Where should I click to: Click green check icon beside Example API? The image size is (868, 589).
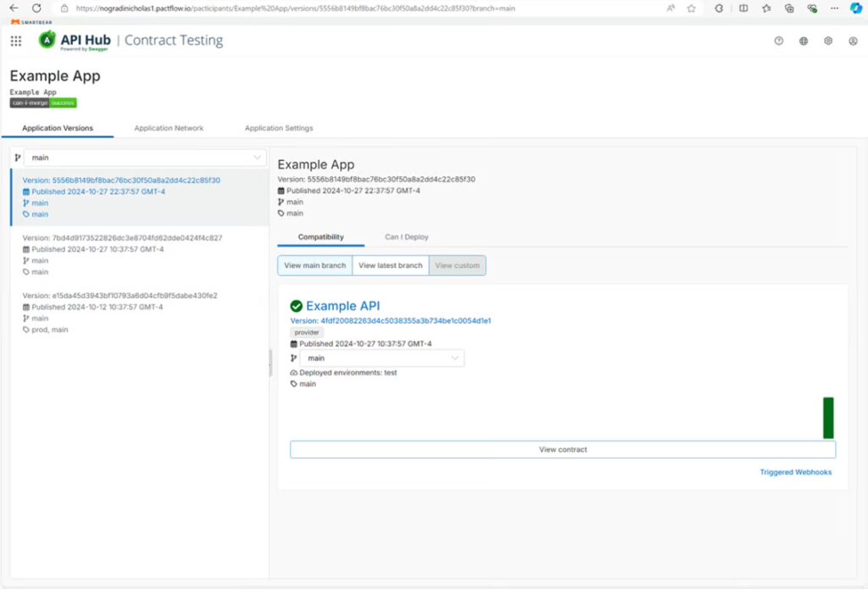point(296,306)
